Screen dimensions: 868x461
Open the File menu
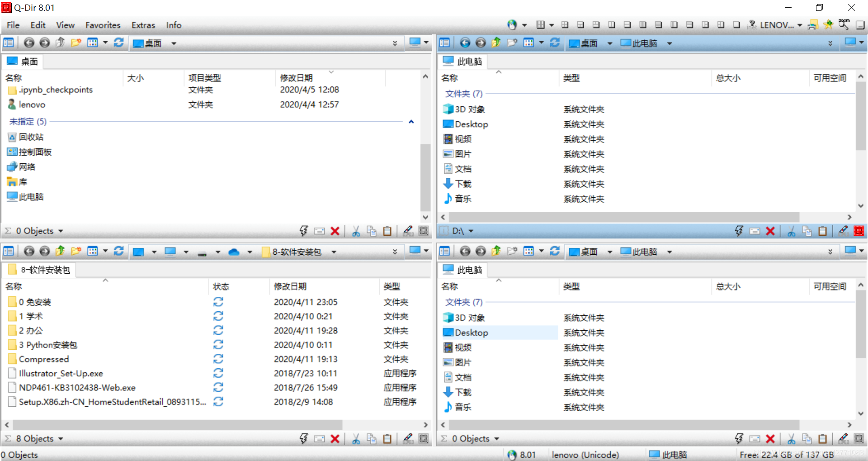pyautogui.click(x=13, y=25)
